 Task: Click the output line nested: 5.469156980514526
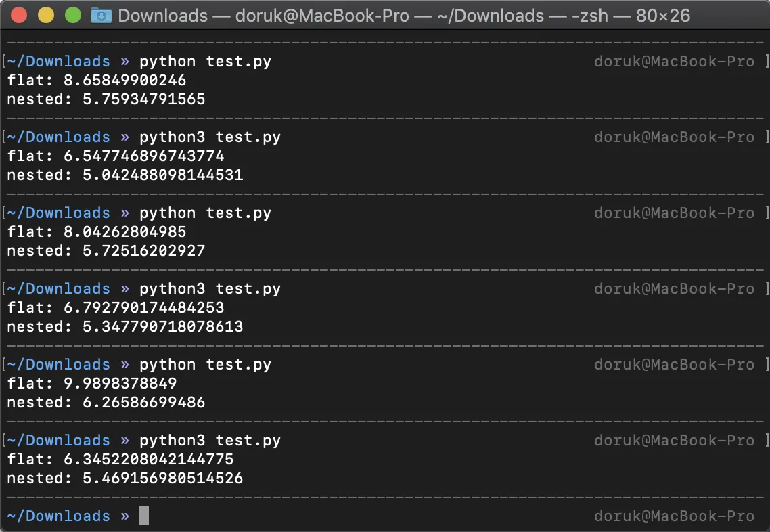124,479
